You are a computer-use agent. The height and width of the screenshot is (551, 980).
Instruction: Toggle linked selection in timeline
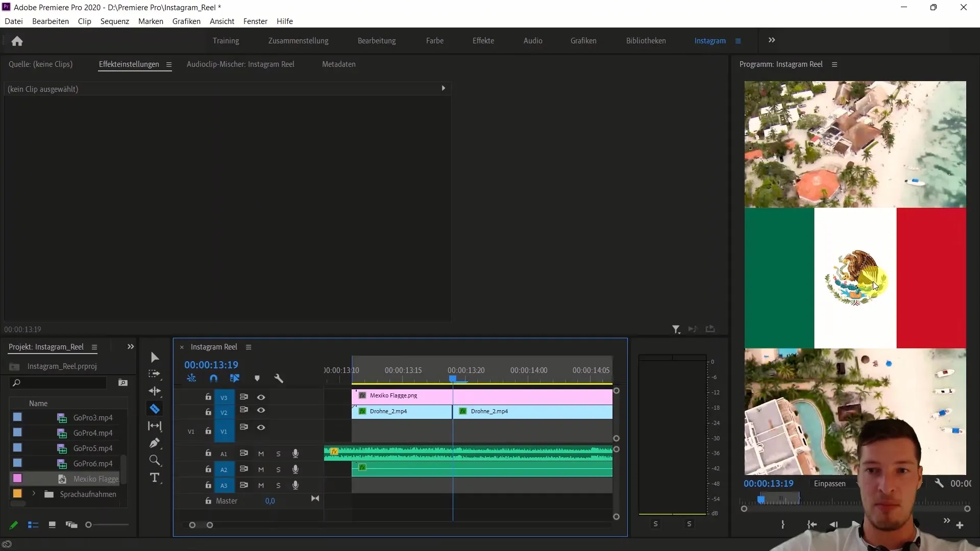(x=235, y=379)
